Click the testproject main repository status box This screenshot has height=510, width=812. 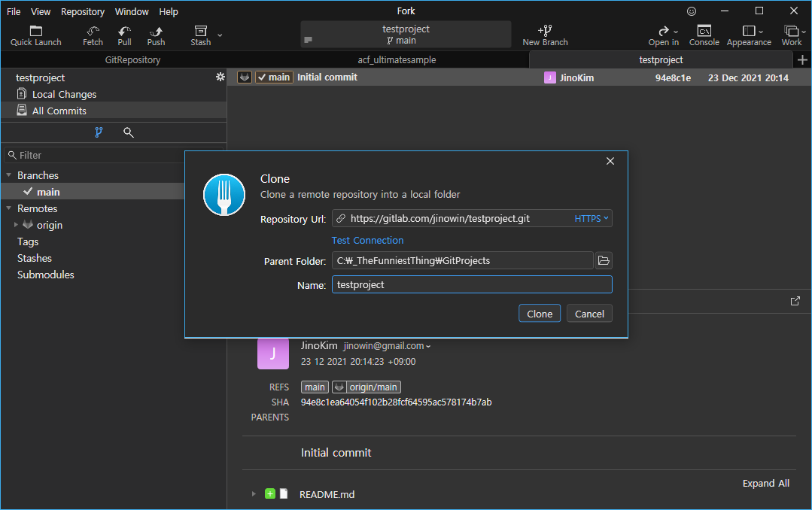tap(406, 35)
